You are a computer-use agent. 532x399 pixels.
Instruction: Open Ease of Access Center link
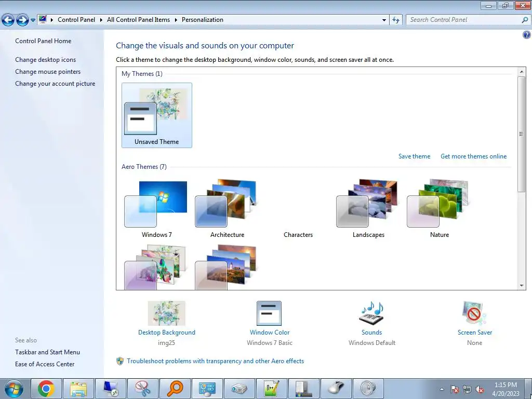click(x=45, y=364)
